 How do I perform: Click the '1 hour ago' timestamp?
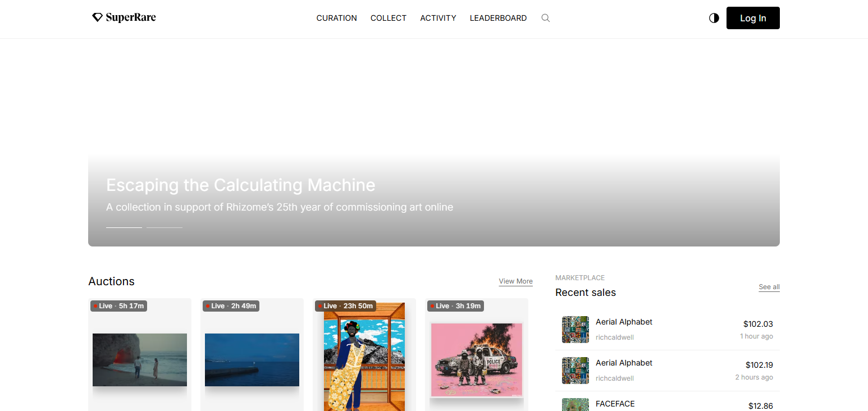756,336
